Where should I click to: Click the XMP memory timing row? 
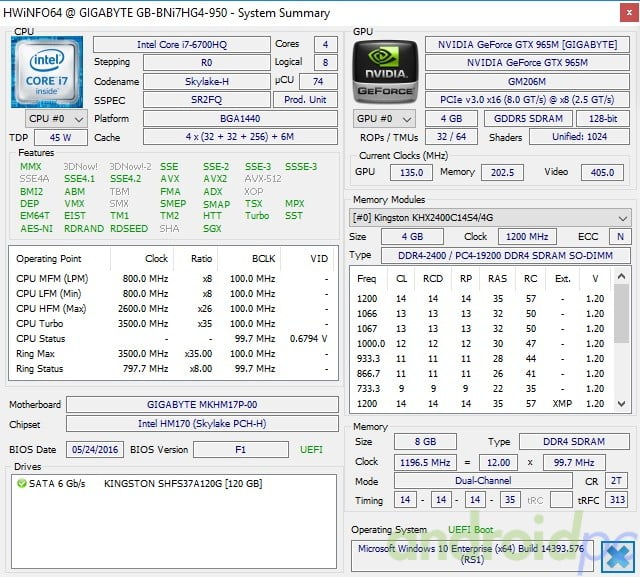point(481,404)
